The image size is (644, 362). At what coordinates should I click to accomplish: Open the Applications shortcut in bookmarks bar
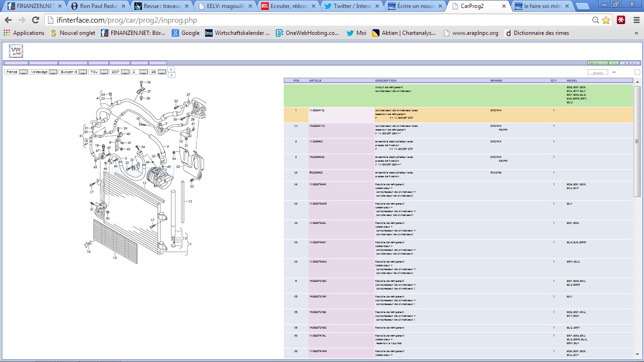[24, 33]
